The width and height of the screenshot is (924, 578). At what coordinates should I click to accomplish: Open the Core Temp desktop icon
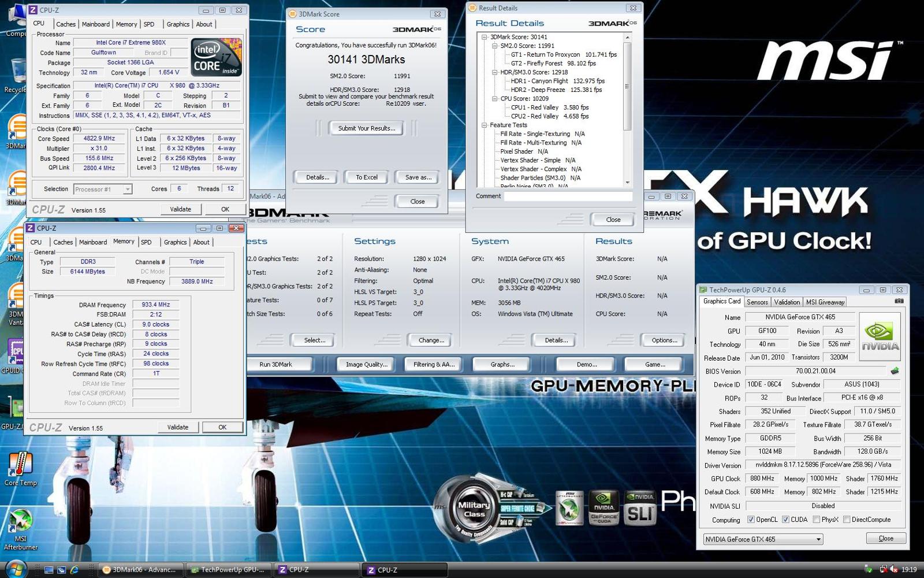click(x=20, y=468)
